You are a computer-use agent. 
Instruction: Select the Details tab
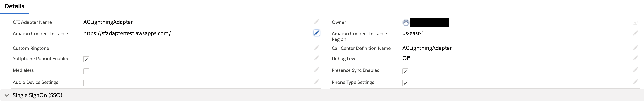[x=14, y=6]
